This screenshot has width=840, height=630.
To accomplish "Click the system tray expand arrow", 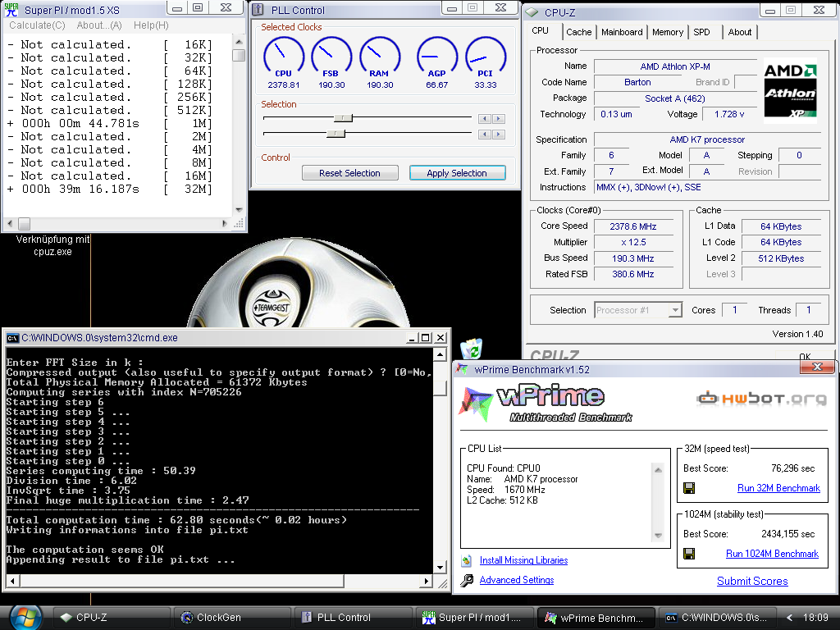I will pos(788,618).
